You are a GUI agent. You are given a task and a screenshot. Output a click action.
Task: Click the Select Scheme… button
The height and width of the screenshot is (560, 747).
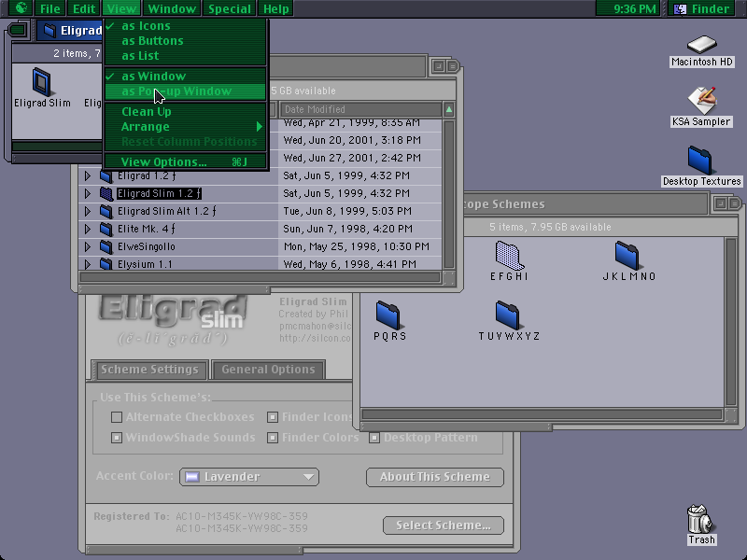point(444,525)
